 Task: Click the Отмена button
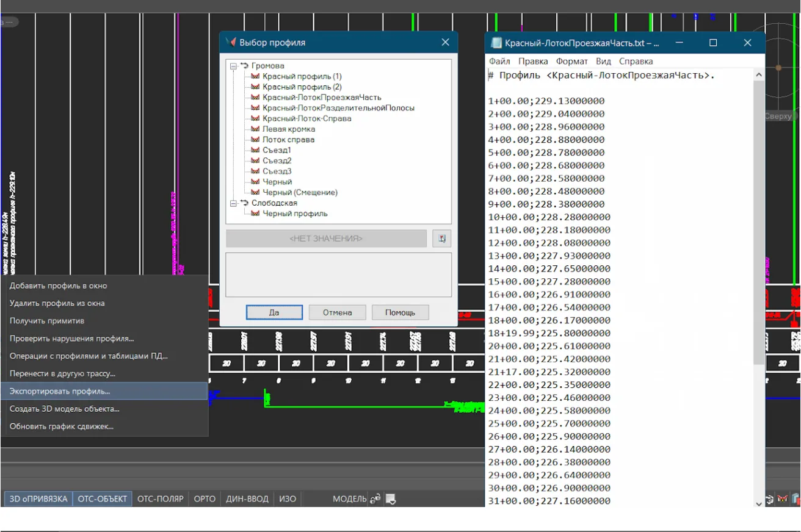337,312
